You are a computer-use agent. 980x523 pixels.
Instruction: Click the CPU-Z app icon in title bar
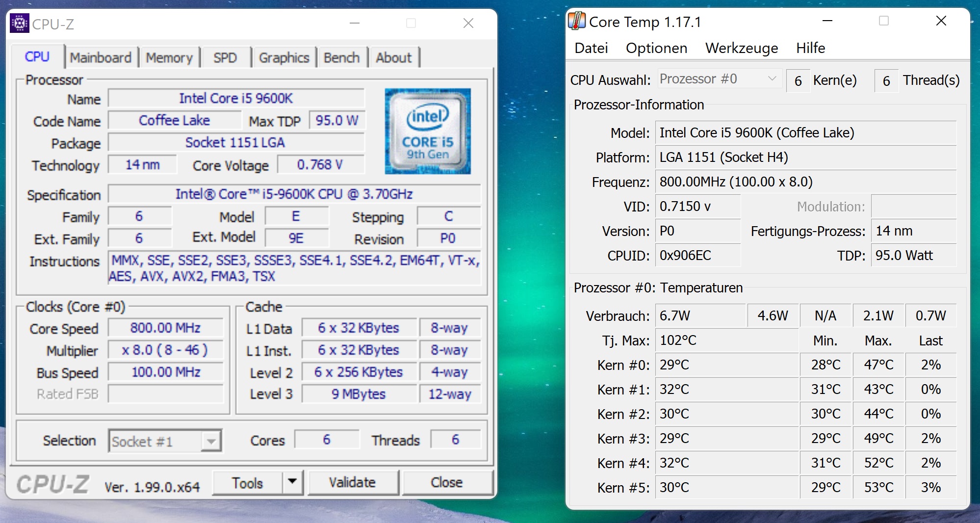tap(19, 23)
